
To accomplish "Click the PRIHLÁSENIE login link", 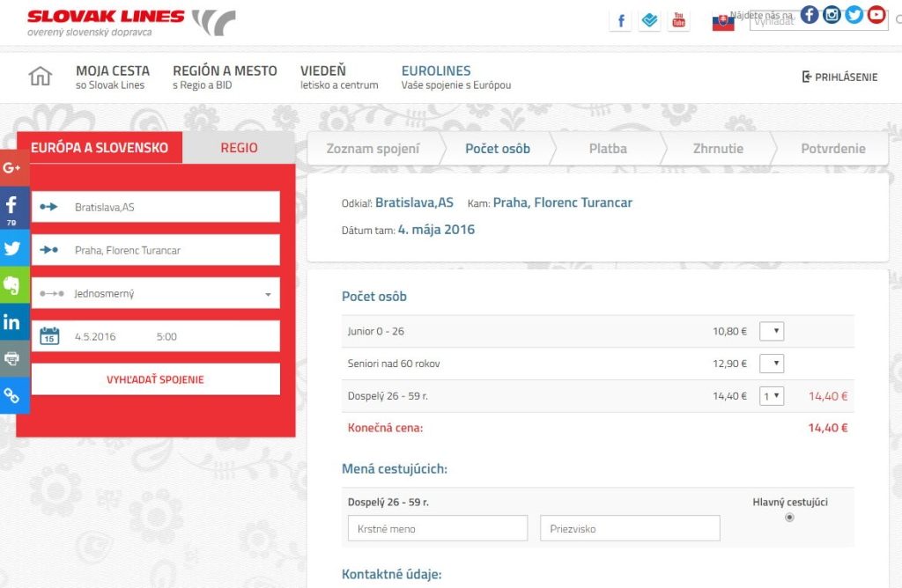I will [x=839, y=77].
